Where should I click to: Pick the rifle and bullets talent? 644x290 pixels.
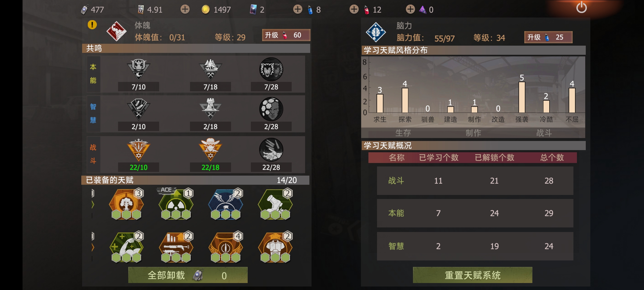point(176,247)
